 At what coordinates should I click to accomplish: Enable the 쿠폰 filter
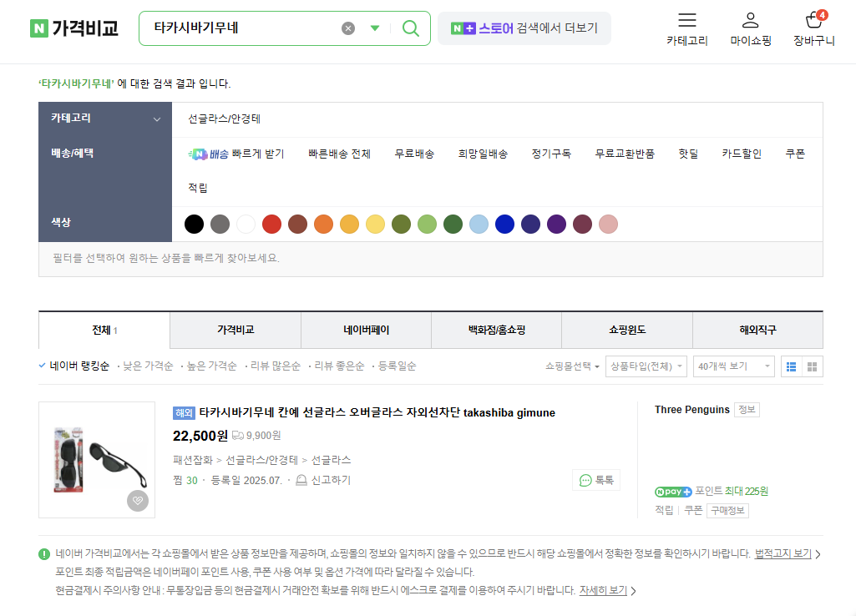click(795, 154)
